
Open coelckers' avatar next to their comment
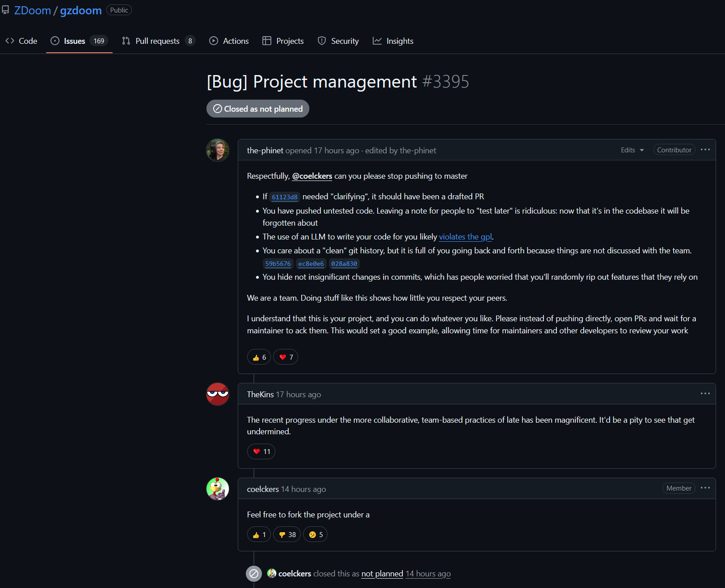(x=218, y=489)
